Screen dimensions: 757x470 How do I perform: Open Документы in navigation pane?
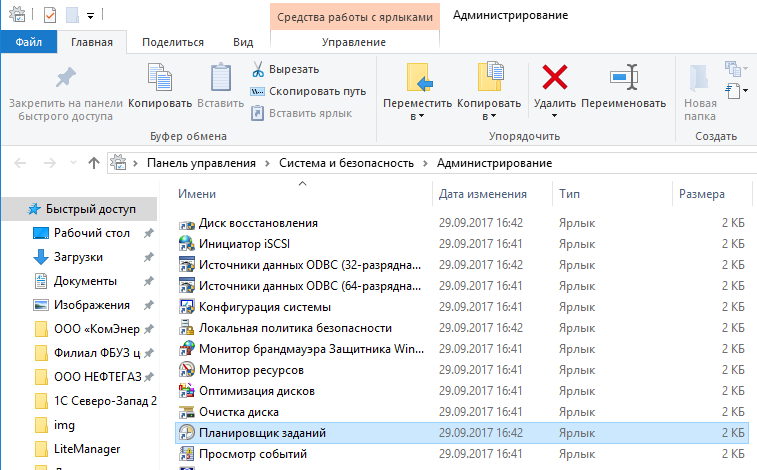(85, 281)
